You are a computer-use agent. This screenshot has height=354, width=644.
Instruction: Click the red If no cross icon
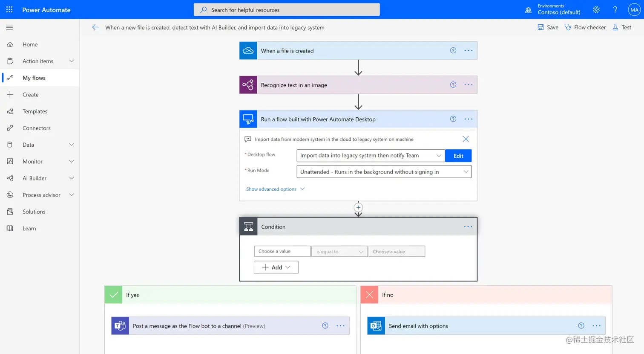369,295
